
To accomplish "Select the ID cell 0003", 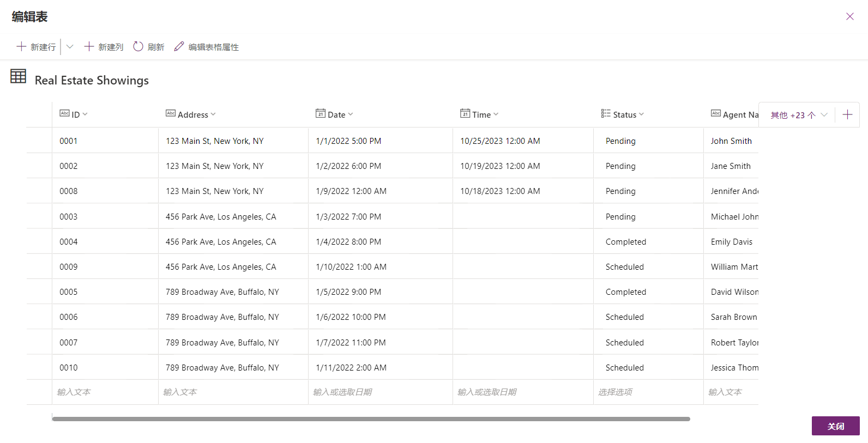I will pyautogui.click(x=105, y=216).
